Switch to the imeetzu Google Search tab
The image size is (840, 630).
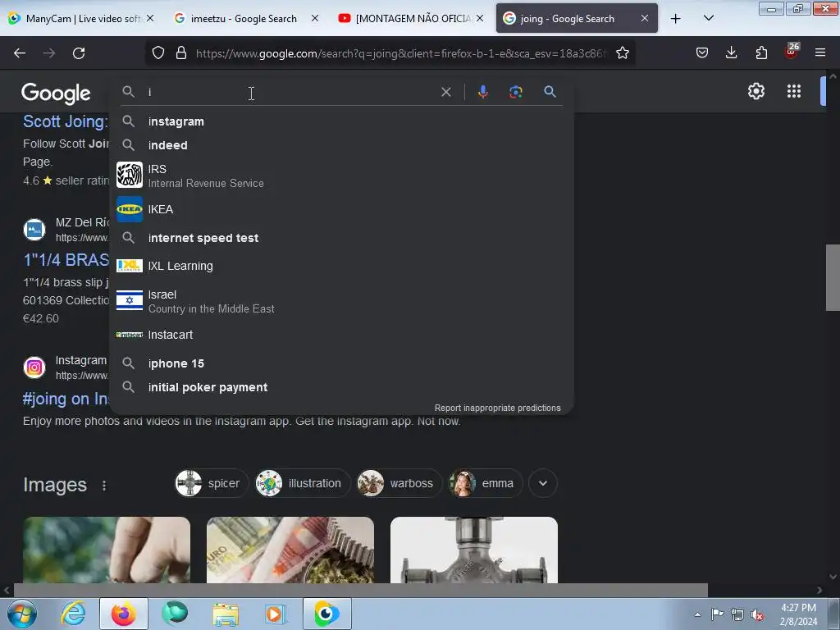pyautogui.click(x=244, y=19)
